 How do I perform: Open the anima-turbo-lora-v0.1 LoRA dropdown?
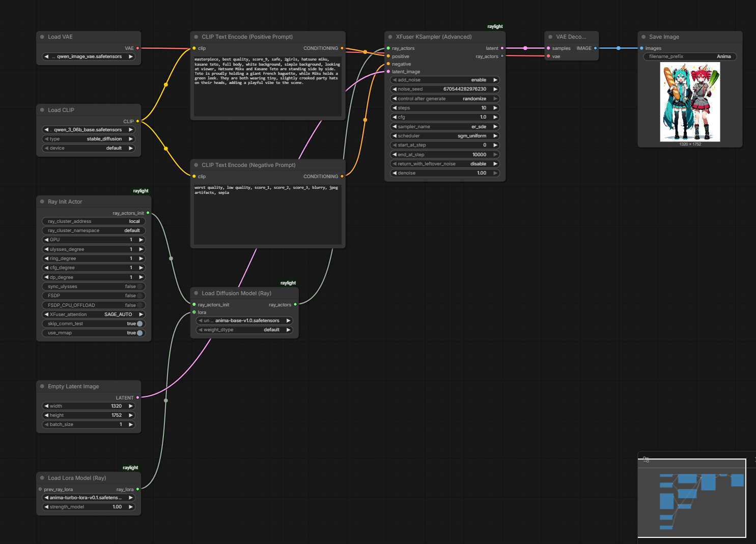tap(89, 498)
